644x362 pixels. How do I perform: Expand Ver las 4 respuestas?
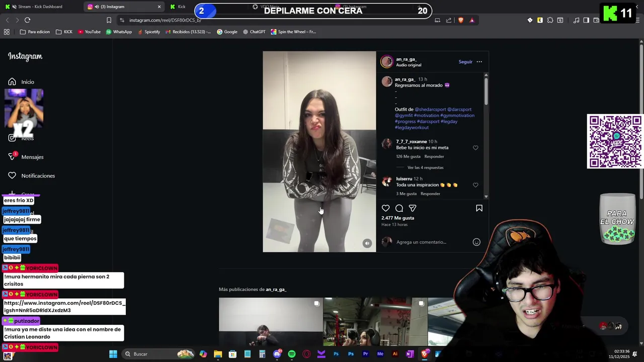[425, 167]
